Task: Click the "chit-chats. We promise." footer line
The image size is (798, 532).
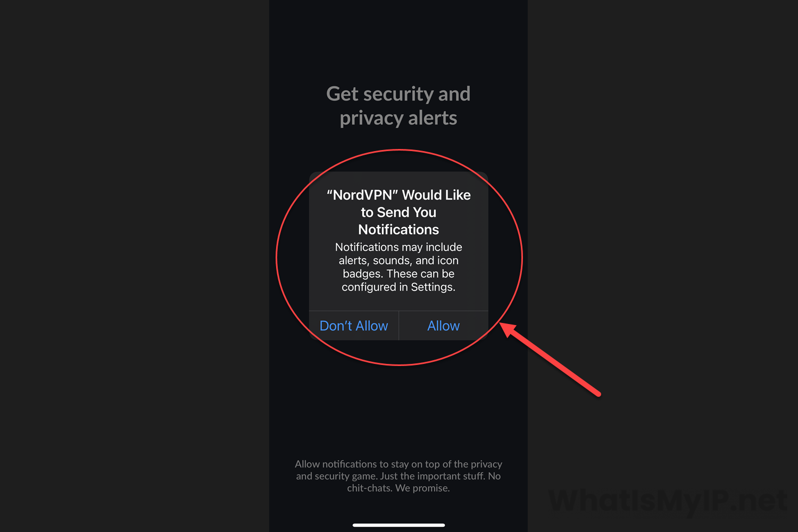Action: click(398, 488)
